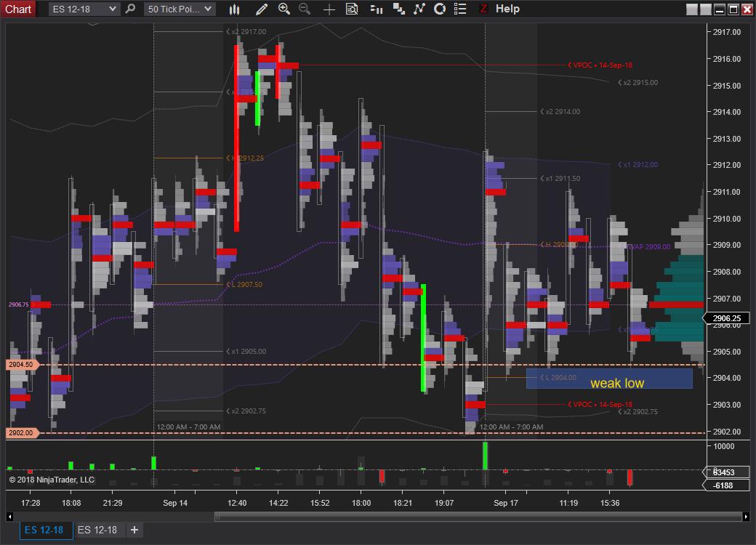Click the x2 2915.00 level label
This screenshot has width=756, height=545.
pyautogui.click(x=638, y=82)
